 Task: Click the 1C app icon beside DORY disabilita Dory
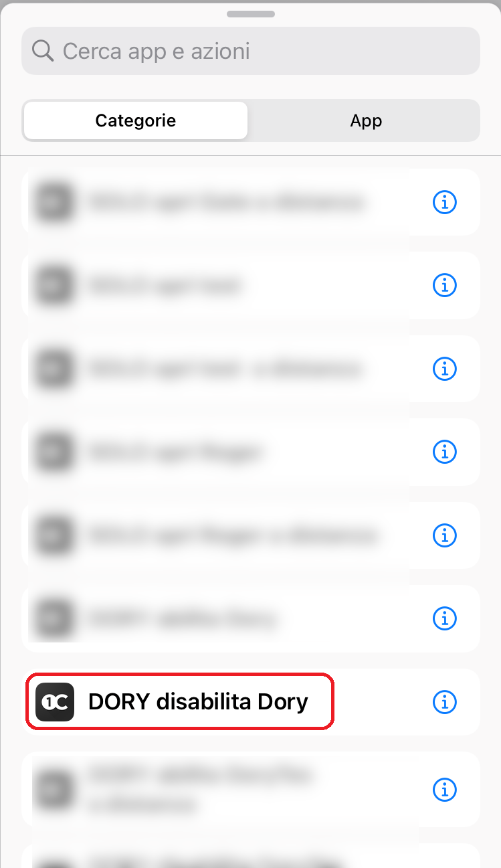click(x=54, y=702)
